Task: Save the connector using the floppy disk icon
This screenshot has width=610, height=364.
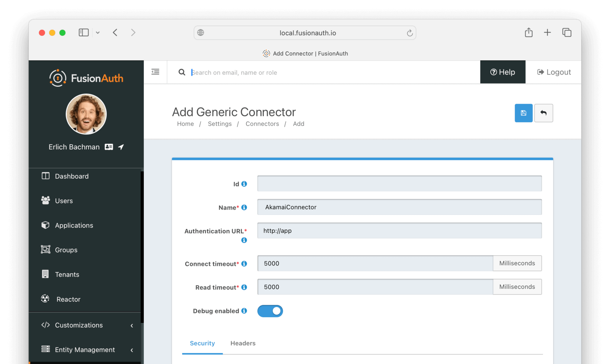Action: pyautogui.click(x=523, y=113)
